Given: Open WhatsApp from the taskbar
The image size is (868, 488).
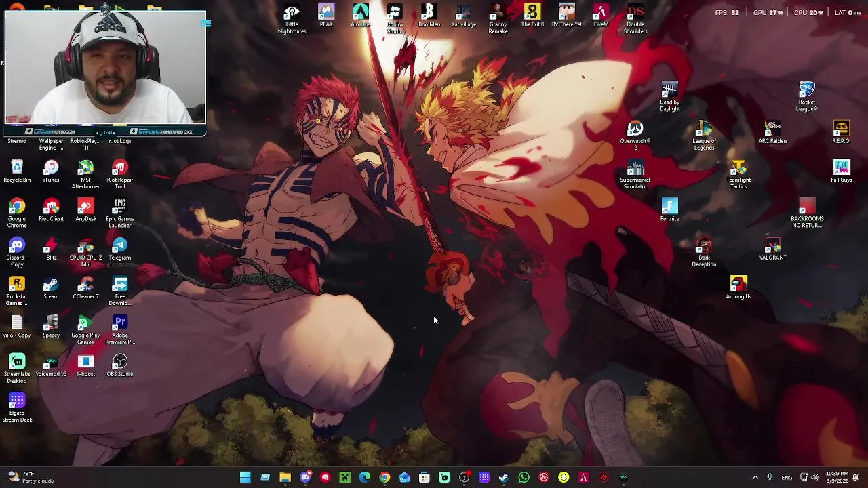Looking at the screenshot, I should 524,477.
